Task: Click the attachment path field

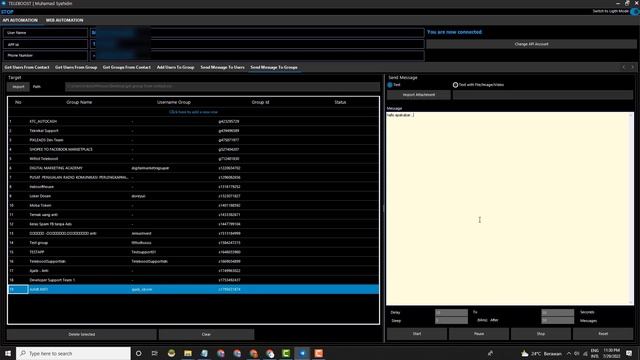Action: click(x=543, y=95)
